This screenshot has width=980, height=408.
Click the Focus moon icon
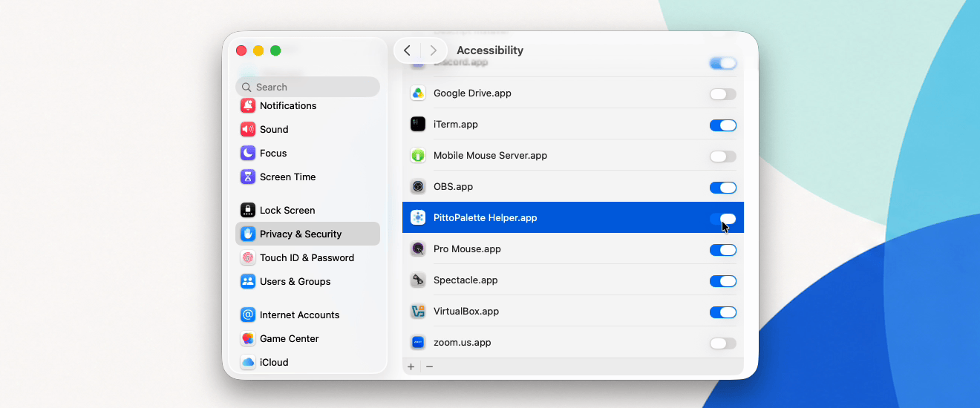pyautogui.click(x=248, y=153)
